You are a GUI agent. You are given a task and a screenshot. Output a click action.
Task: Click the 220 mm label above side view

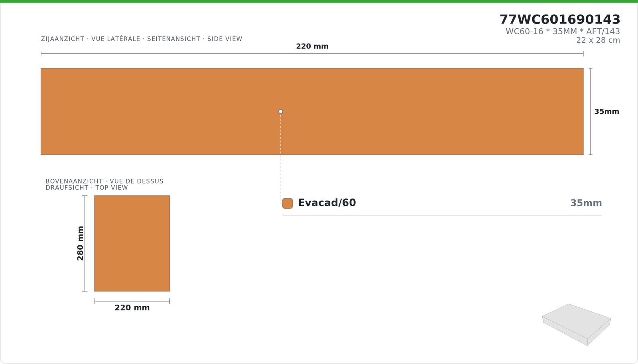point(312,46)
